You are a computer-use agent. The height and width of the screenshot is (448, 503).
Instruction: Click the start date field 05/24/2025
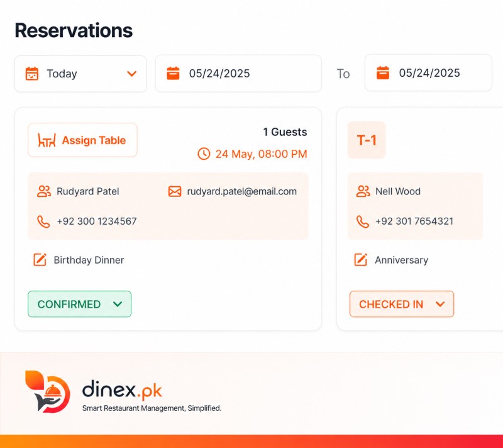[x=238, y=73]
